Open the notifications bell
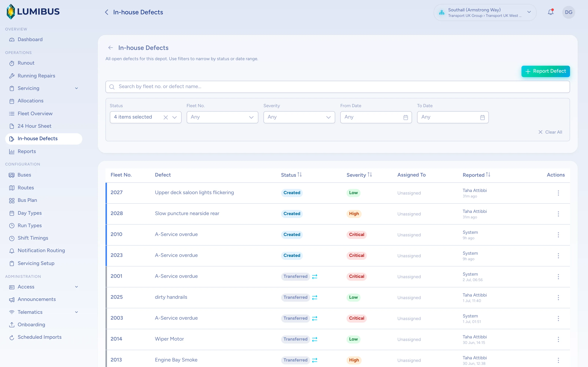 click(551, 12)
